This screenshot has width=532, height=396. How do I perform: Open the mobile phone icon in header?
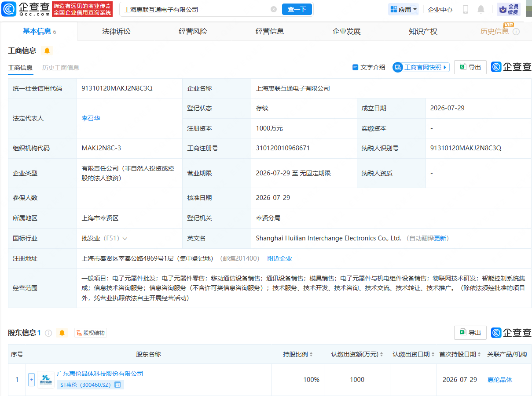466,9
